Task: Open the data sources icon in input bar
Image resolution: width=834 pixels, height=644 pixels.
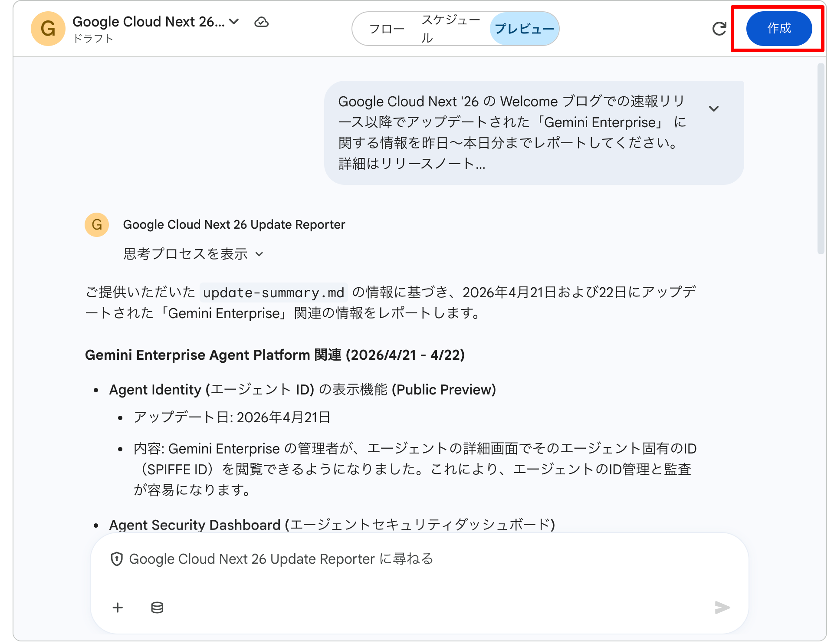Action: tap(157, 607)
